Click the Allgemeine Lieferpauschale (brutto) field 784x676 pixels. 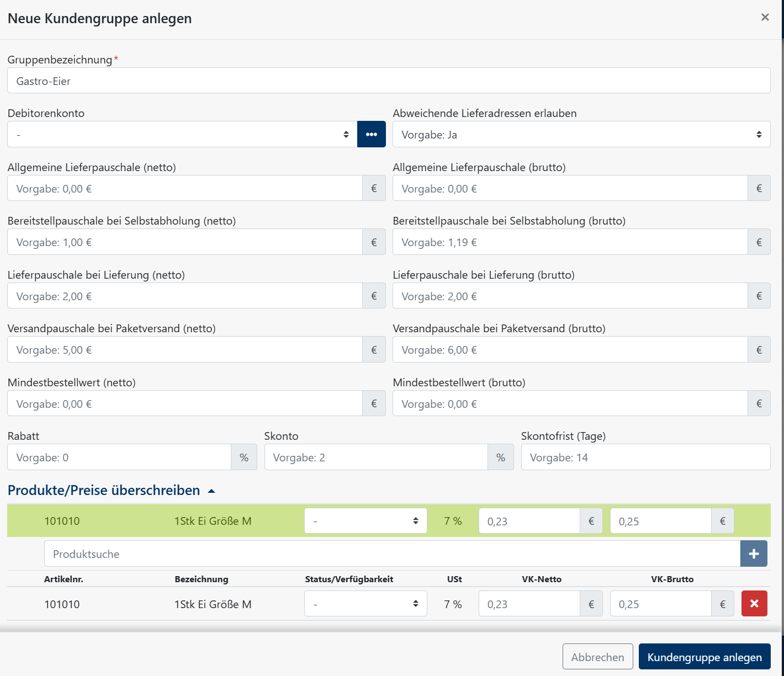coord(570,188)
